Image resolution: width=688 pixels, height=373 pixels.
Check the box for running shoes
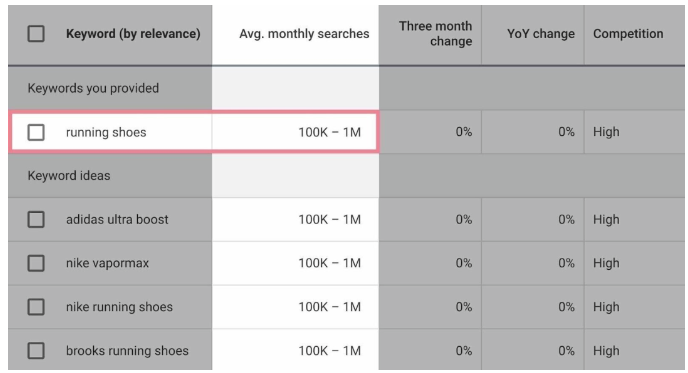[x=36, y=132]
